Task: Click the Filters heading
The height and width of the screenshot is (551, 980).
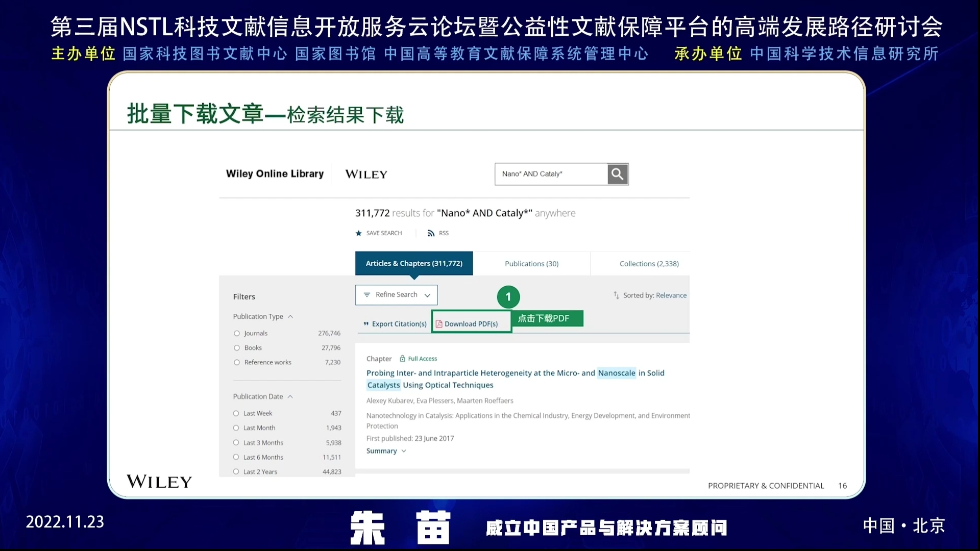Action: point(244,297)
